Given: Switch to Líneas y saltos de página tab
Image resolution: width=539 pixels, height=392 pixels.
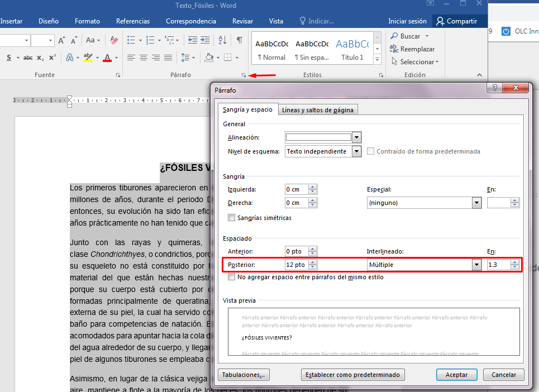Looking at the screenshot, I should (317, 110).
